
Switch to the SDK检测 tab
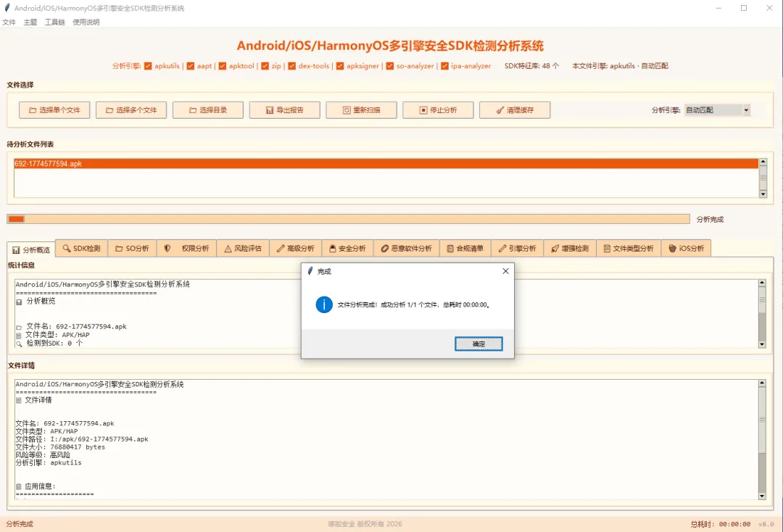[81, 249]
